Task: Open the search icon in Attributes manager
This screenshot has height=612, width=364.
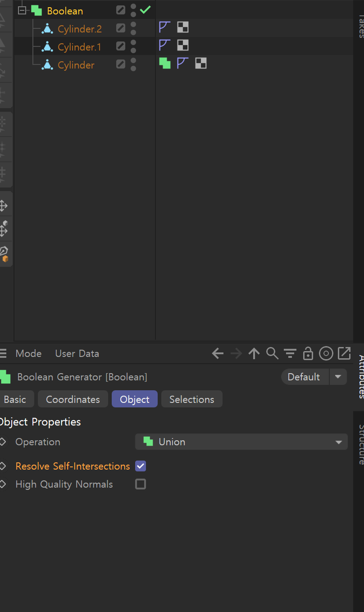Action: [272, 353]
